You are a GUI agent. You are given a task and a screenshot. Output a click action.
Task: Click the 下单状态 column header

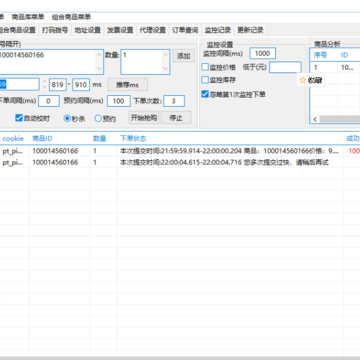(133, 138)
